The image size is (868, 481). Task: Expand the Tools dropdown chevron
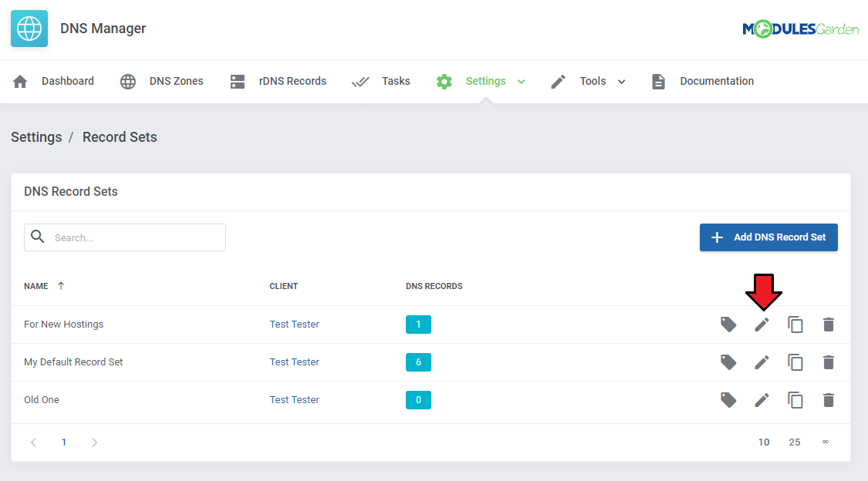point(622,82)
